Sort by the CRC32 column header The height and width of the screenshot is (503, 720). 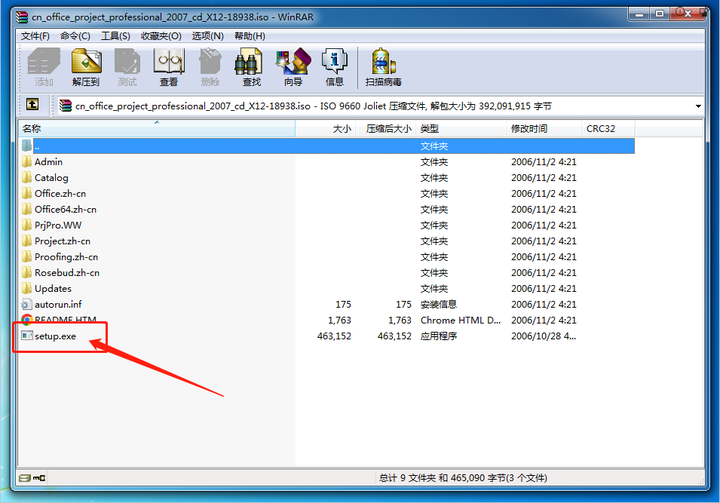[x=608, y=129]
